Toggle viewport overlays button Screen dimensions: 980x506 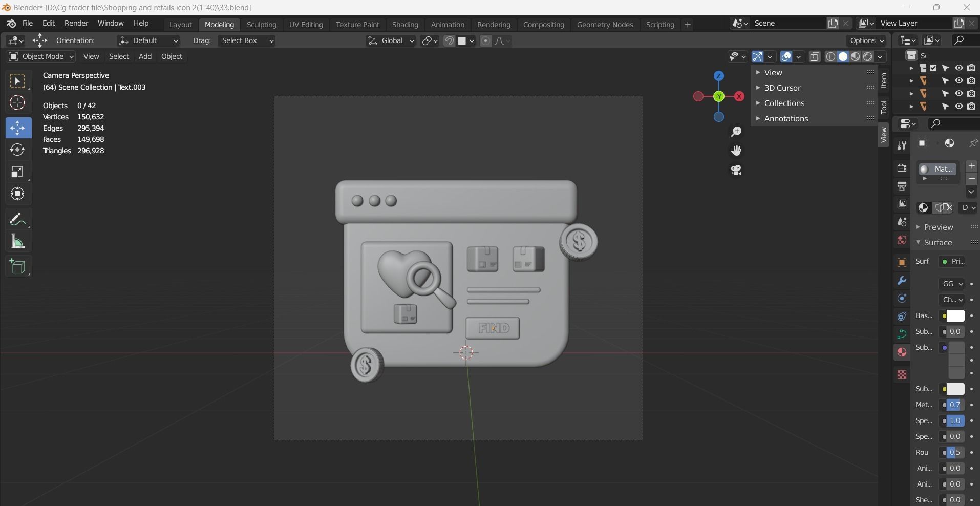coord(786,57)
